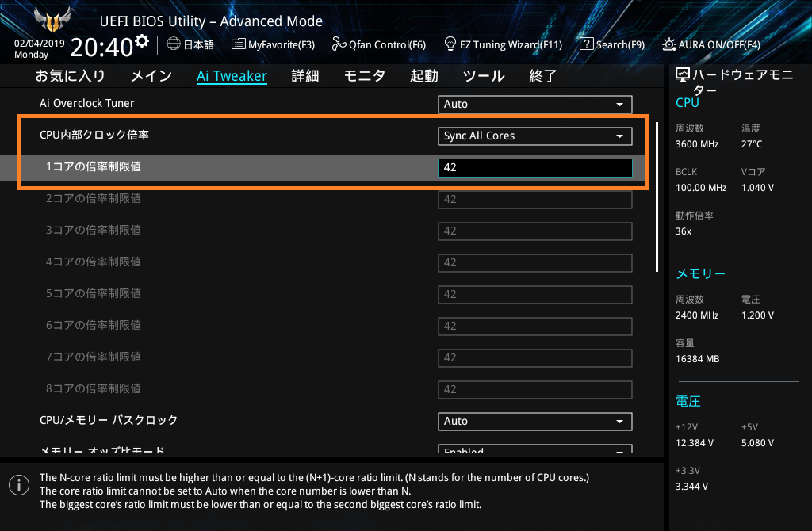Open CPU内部クロック倍率 Sync All Cores dropdown
The image size is (812, 531).
(x=535, y=136)
